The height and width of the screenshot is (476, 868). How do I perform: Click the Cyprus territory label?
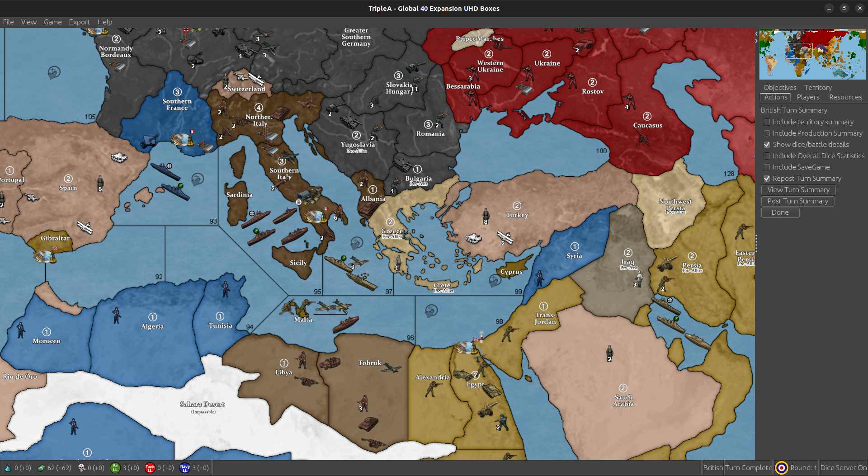[x=511, y=272]
